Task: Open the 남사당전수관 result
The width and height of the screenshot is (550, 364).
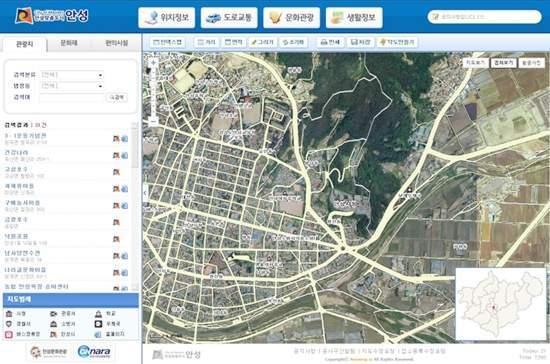Action: click(x=22, y=253)
